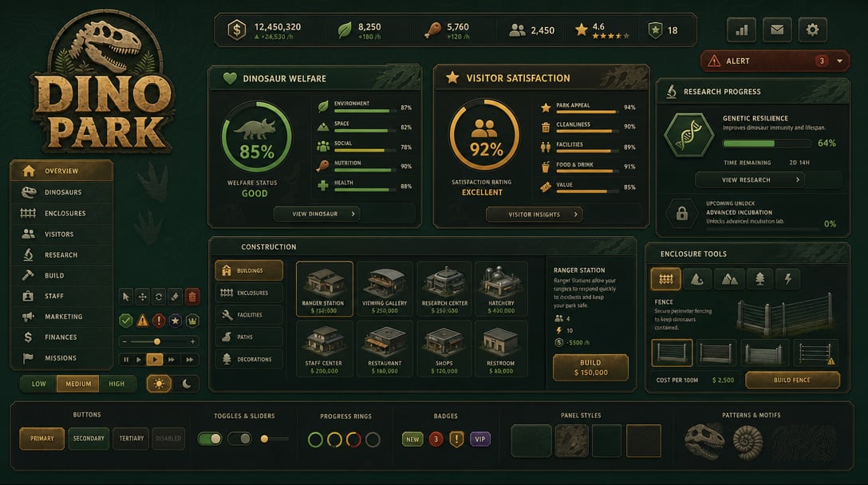This screenshot has width=868, height=485.
Task: Turn on the disabled grey toggle switch
Action: click(239, 439)
